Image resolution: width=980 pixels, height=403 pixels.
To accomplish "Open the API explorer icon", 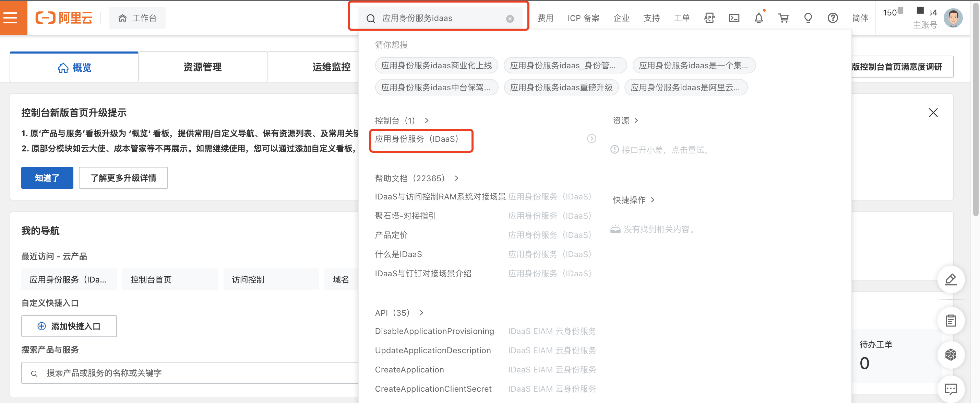I will click(x=709, y=18).
